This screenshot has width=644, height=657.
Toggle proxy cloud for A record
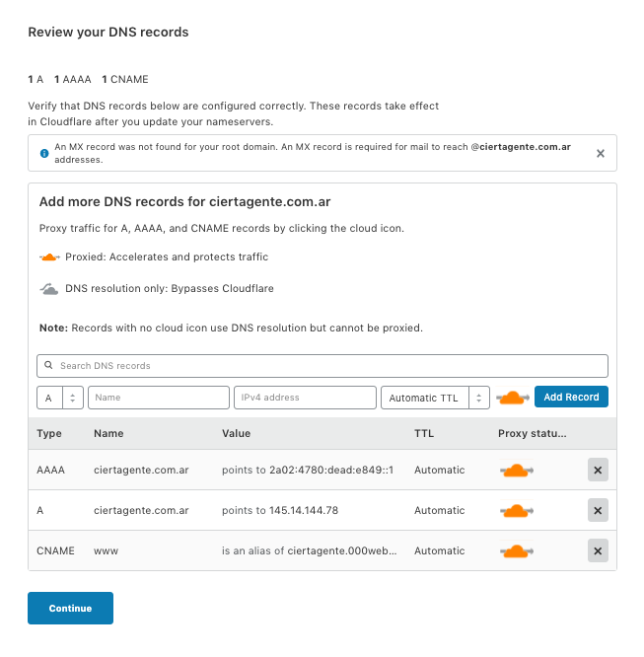pos(517,510)
